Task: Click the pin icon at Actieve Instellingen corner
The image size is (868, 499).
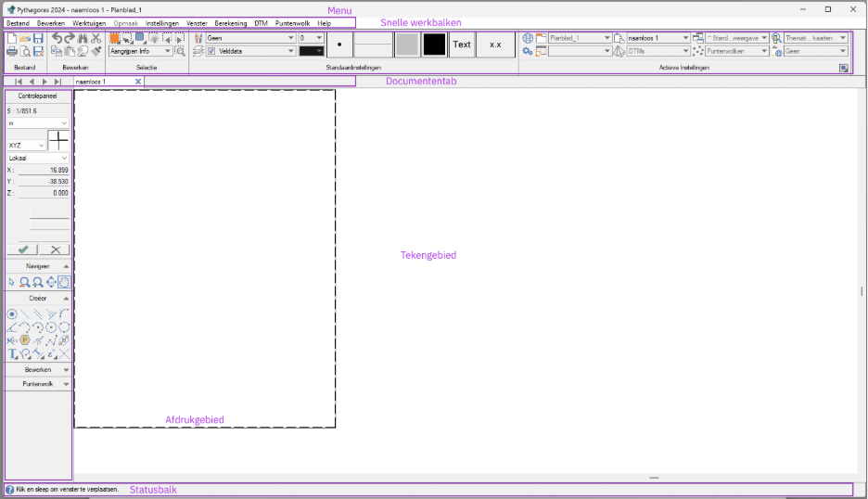Action: pyautogui.click(x=844, y=68)
